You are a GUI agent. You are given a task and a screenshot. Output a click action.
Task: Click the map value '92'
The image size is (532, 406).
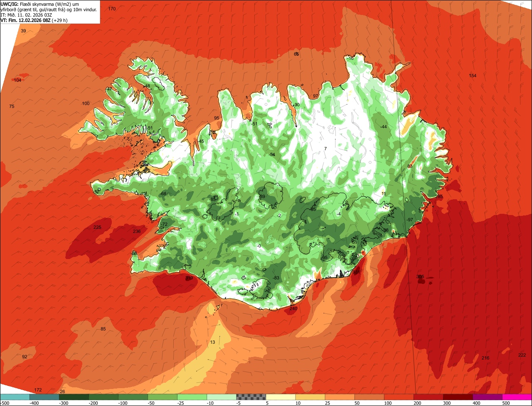point(25,357)
